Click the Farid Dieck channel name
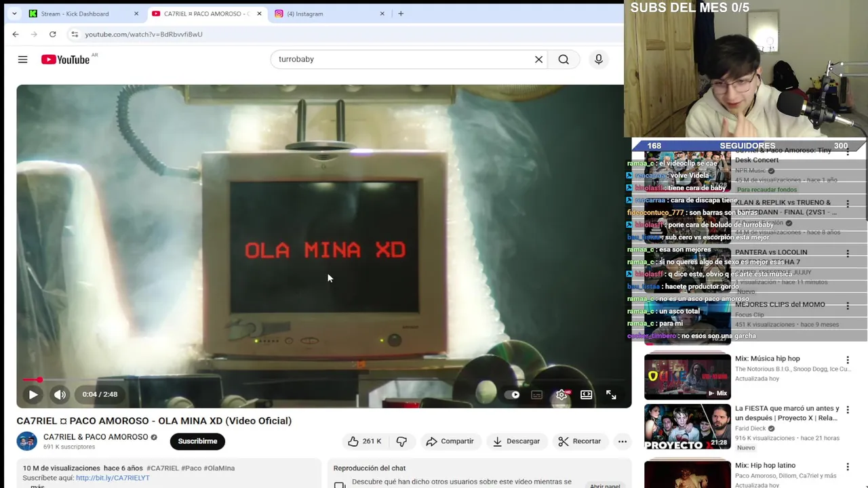This screenshot has height=488, width=868. pos(750,428)
